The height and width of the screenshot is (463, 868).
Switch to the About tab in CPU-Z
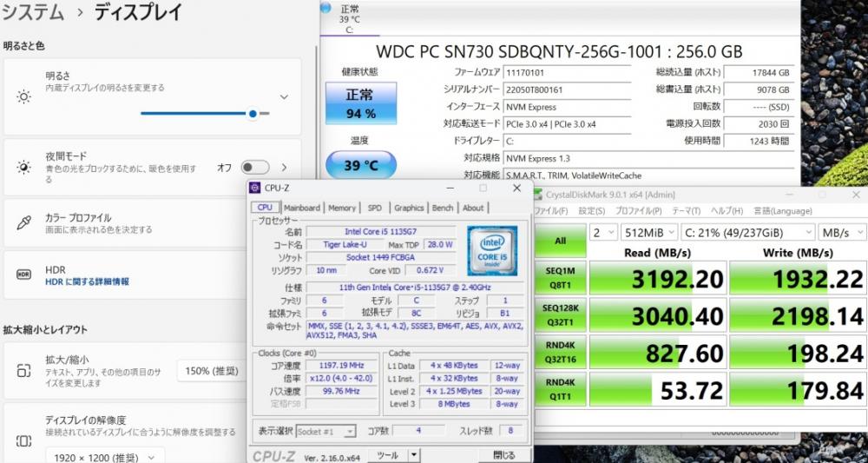[x=473, y=208]
